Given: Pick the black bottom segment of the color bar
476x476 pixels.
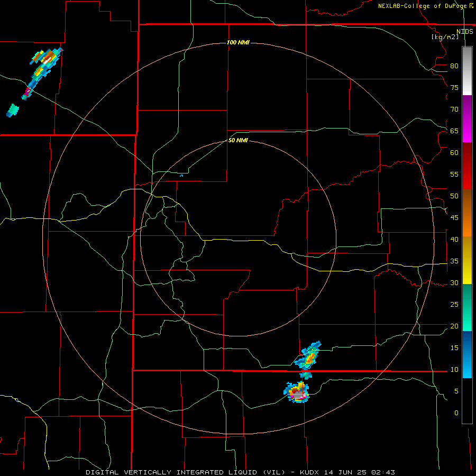Looking at the screenshot, I should pos(467,401).
